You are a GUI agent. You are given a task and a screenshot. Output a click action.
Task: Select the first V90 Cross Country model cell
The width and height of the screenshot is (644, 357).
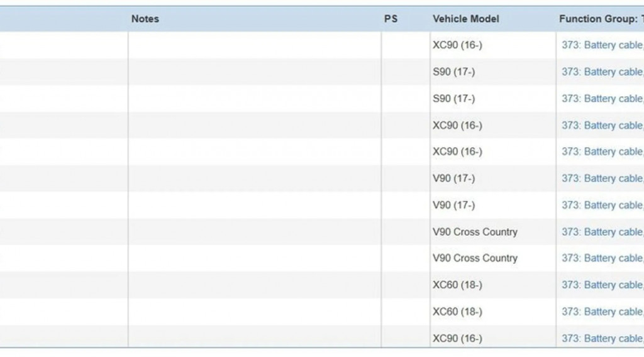click(x=475, y=232)
